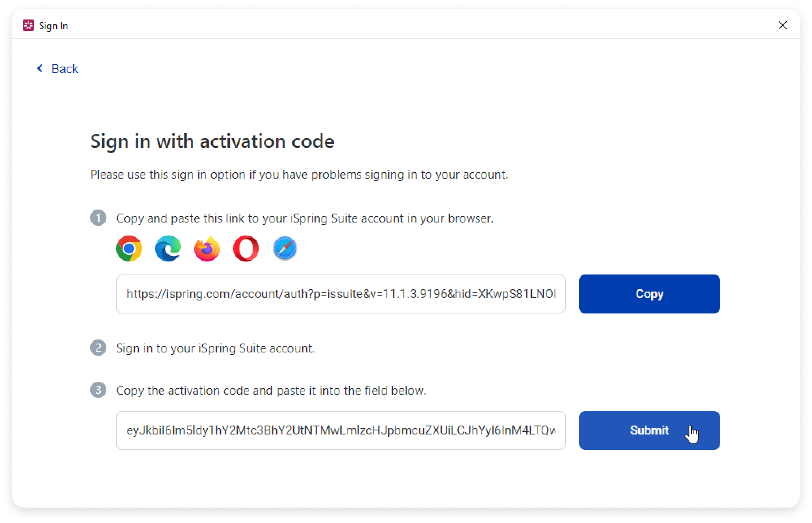Viewport: 812px width, 523px height.
Task: Click the 'Copy the activation code' instruction text
Action: tap(271, 391)
